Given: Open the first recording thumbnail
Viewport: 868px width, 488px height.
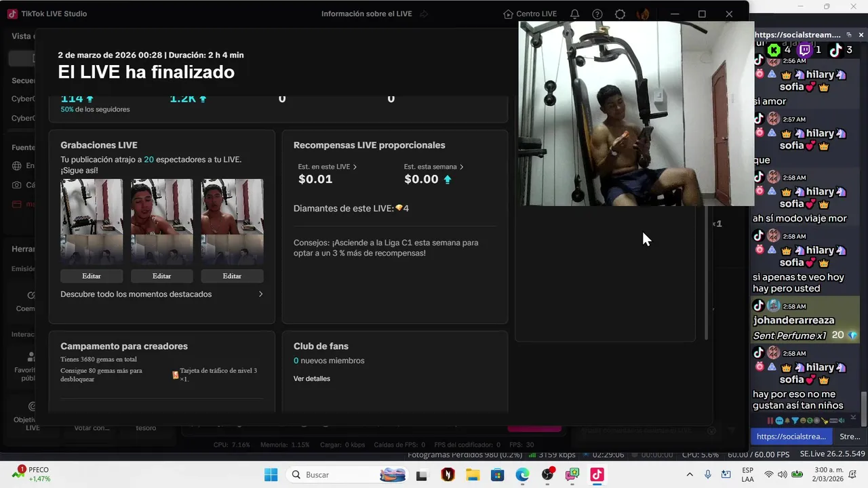Looking at the screenshot, I should click(92, 221).
